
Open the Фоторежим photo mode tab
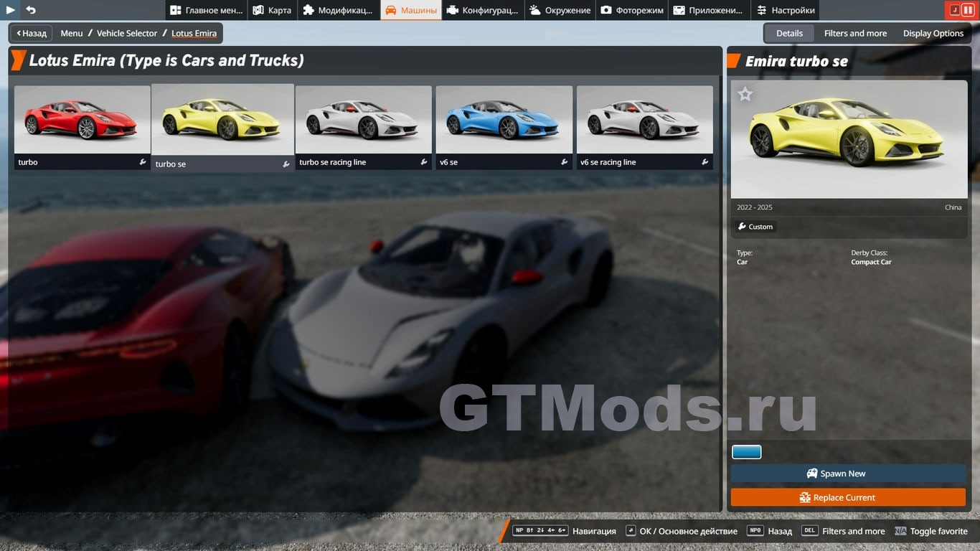click(632, 10)
